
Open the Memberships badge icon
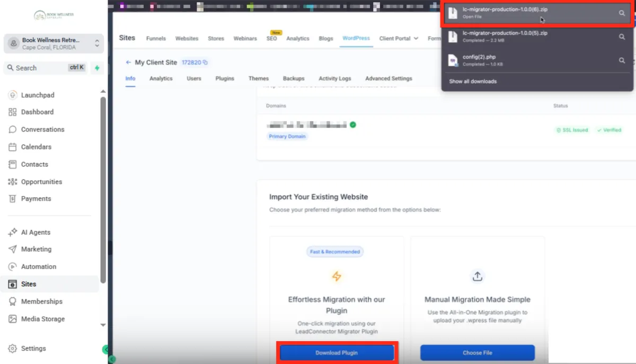pos(13,301)
